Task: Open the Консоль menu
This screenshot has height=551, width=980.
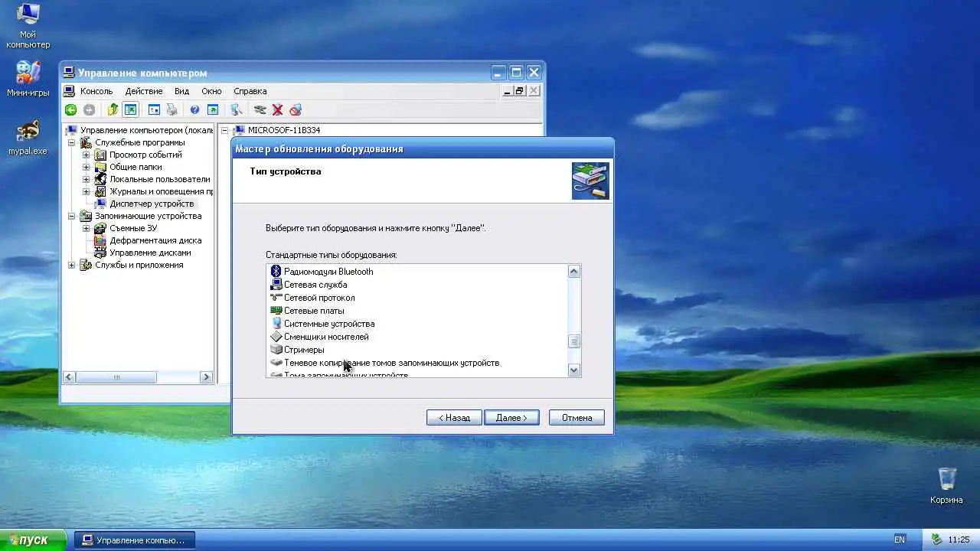Action: [x=96, y=91]
